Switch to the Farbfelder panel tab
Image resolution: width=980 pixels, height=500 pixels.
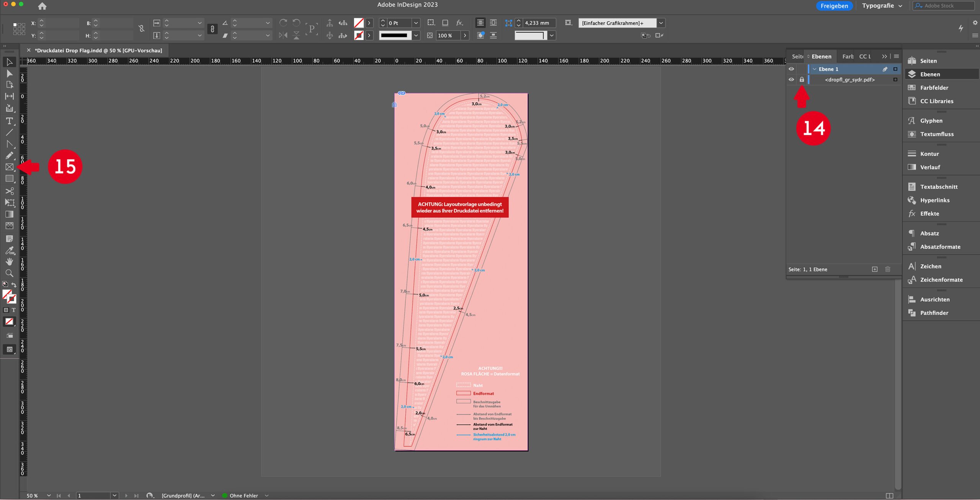(848, 56)
